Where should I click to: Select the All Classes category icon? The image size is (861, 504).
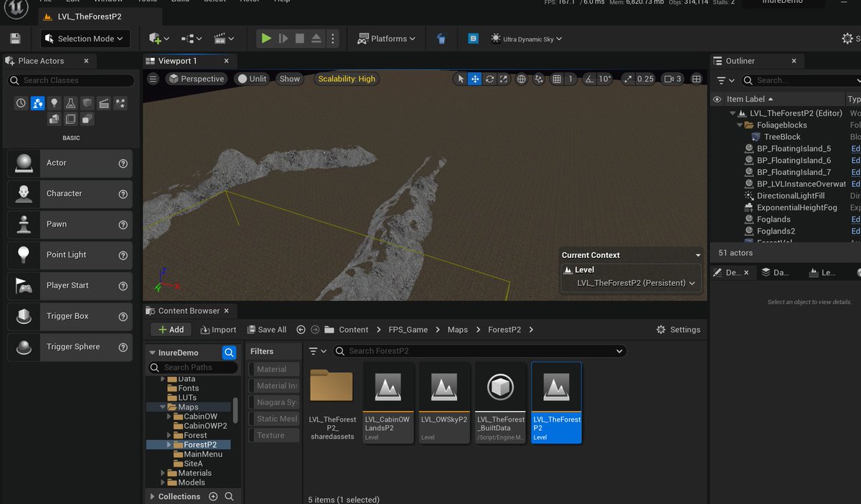coord(87,119)
